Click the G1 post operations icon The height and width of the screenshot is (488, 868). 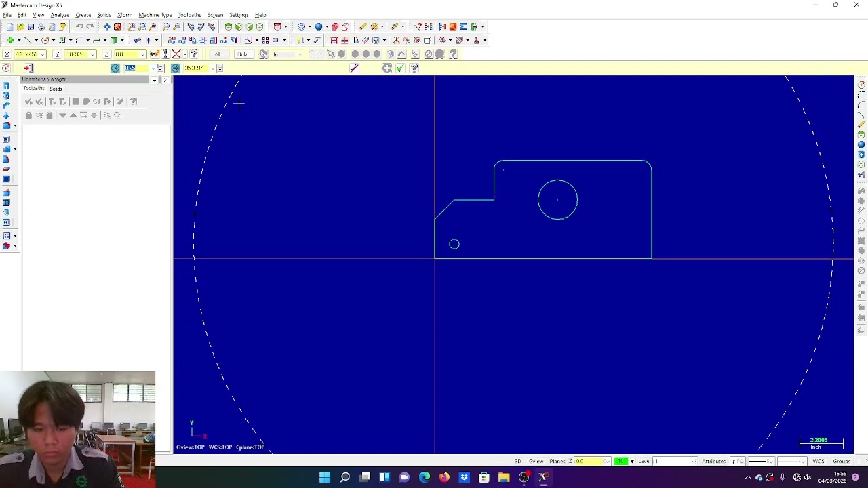pos(96,101)
